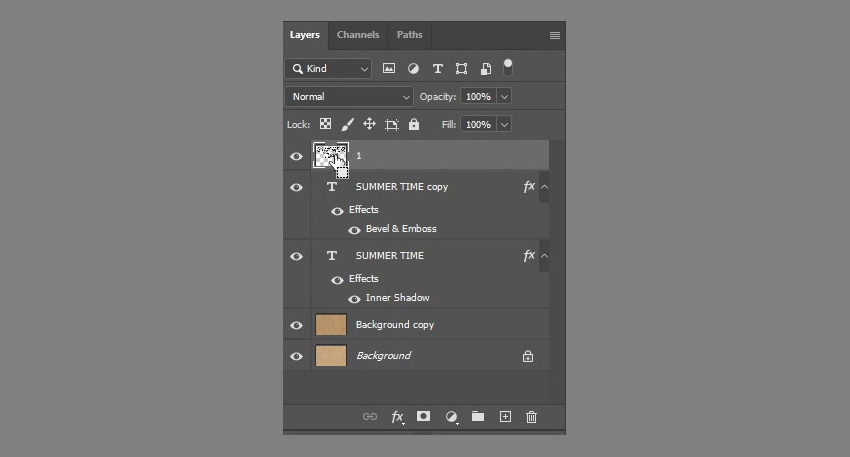The width and height of the screenshot is (850, 457).
Task: Click Effects label under SUMMER TIME copy
Action: tap(364, 209)
